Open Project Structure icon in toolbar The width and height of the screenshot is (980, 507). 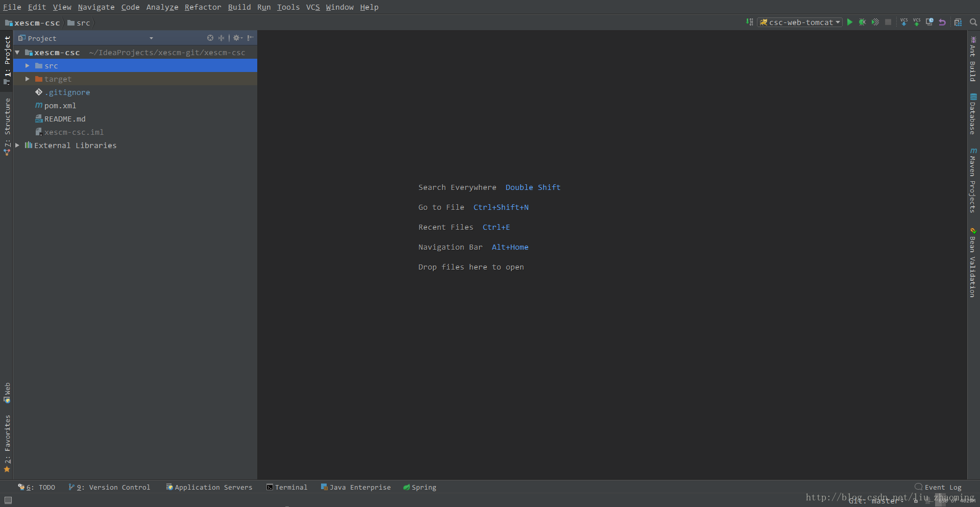[958, 22]
